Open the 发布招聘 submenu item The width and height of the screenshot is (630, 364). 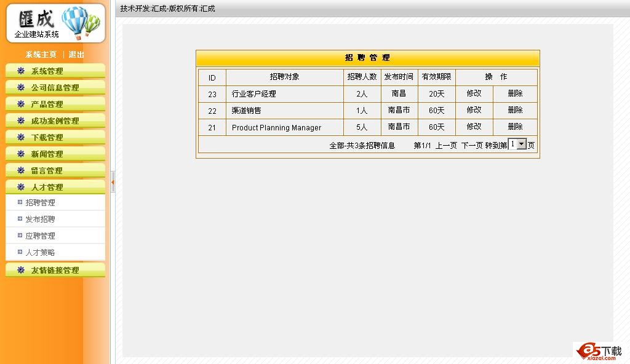coord(40,220)
